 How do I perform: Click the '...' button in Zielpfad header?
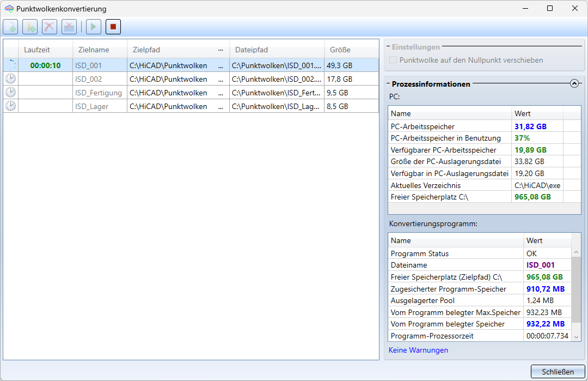pyautogui.click(x=220, y=50)
